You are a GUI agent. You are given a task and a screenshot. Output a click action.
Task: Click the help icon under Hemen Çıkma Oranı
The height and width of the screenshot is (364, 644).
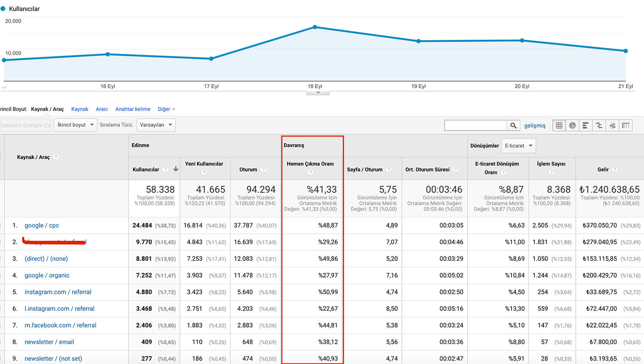[x=310, y=172]
